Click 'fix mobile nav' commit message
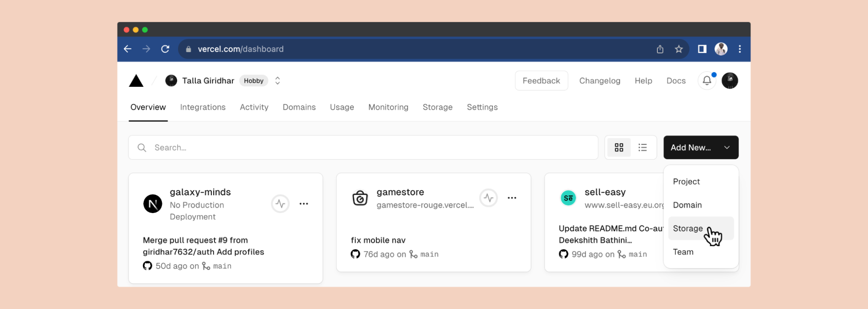This screenshot has width=868, height=309. click(378, 240)
